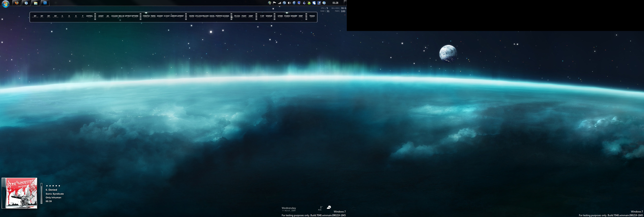Switch to iTunes in the taskbar

click(x=26, y=3)
